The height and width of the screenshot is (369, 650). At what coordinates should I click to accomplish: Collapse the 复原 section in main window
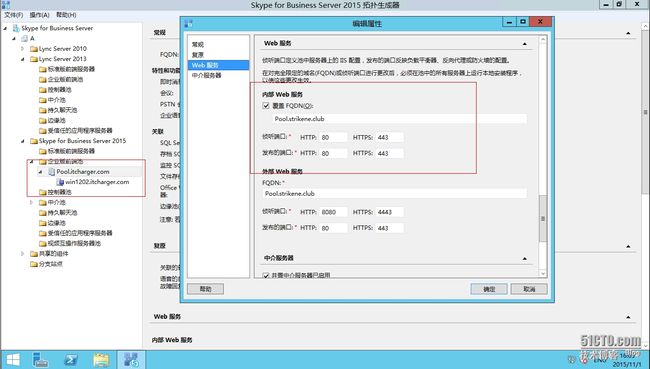coord(628,246)
